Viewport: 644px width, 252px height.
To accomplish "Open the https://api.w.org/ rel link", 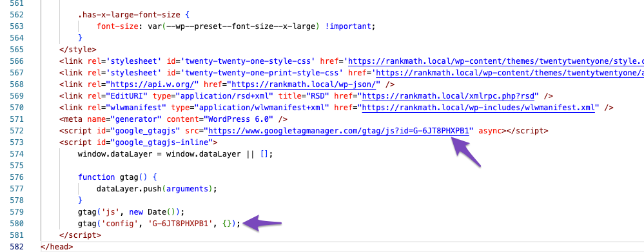I will click(x=153, y=85).
